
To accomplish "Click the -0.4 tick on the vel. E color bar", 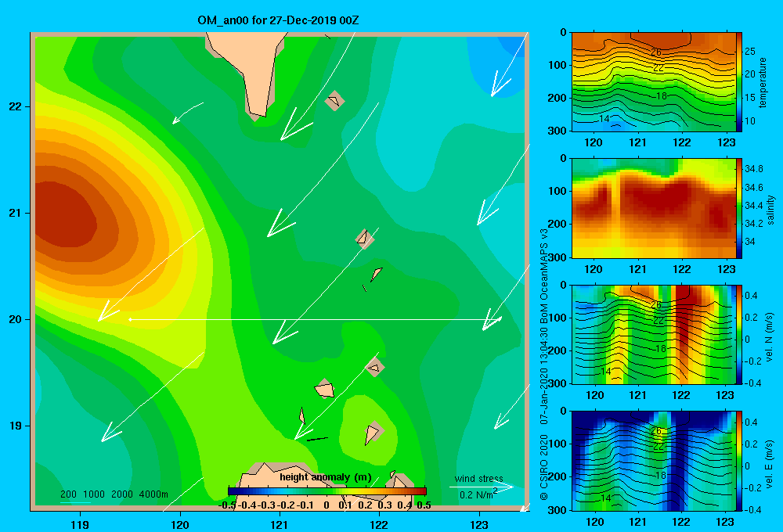I will pyautogui.click(x=753, y=509).
